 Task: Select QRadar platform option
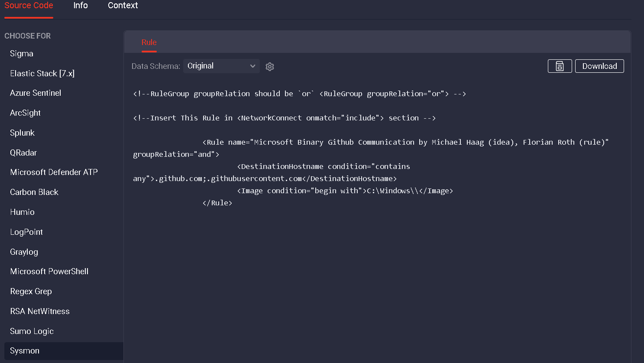point(23,153)
